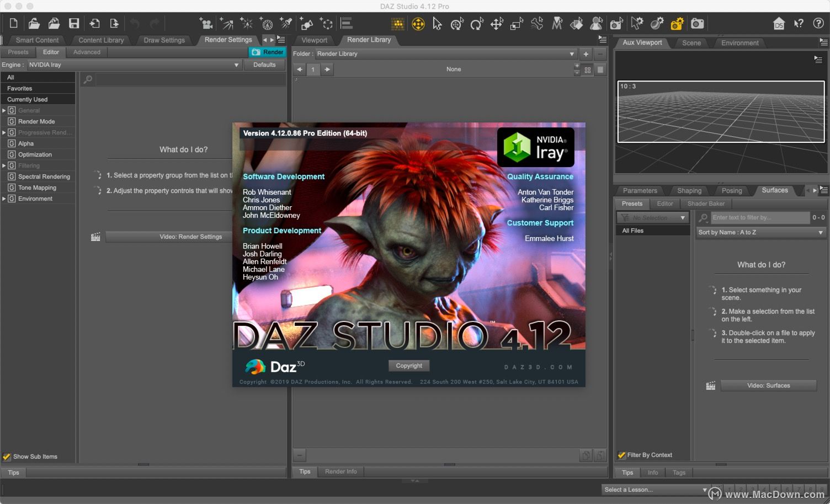The height and width of the screenshot is (504, 830).
Task: Switch to the Draw Settings tab
Action: (x=164, y=40)
